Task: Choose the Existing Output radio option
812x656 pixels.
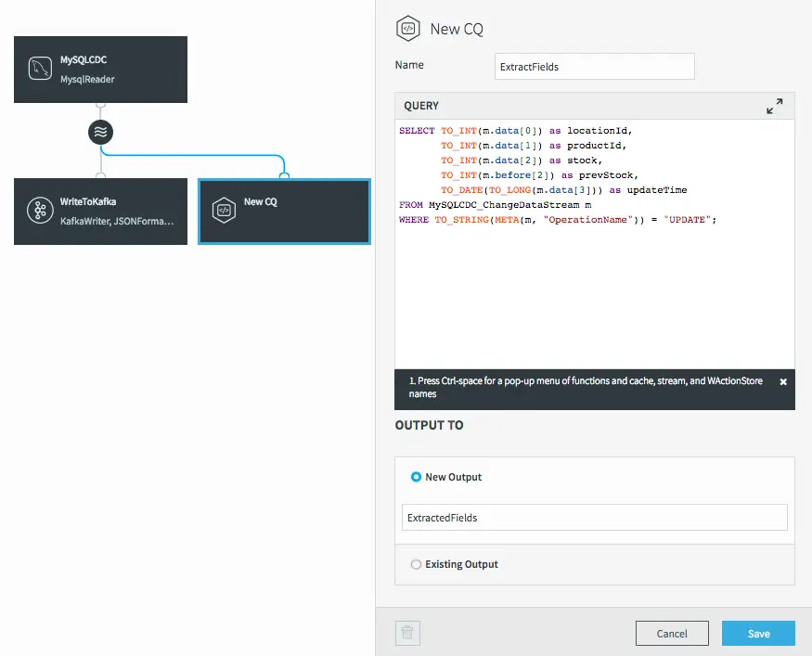Action: pos(416,564)
